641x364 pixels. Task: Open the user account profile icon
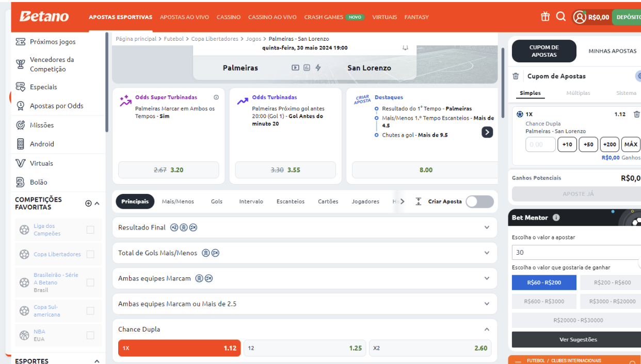point(580,17)
